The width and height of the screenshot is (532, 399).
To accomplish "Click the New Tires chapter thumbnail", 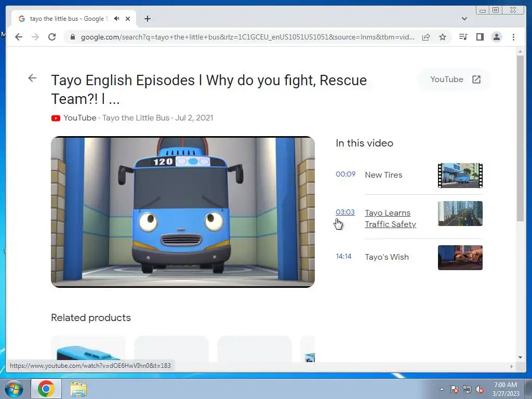I will pos(460,176).
